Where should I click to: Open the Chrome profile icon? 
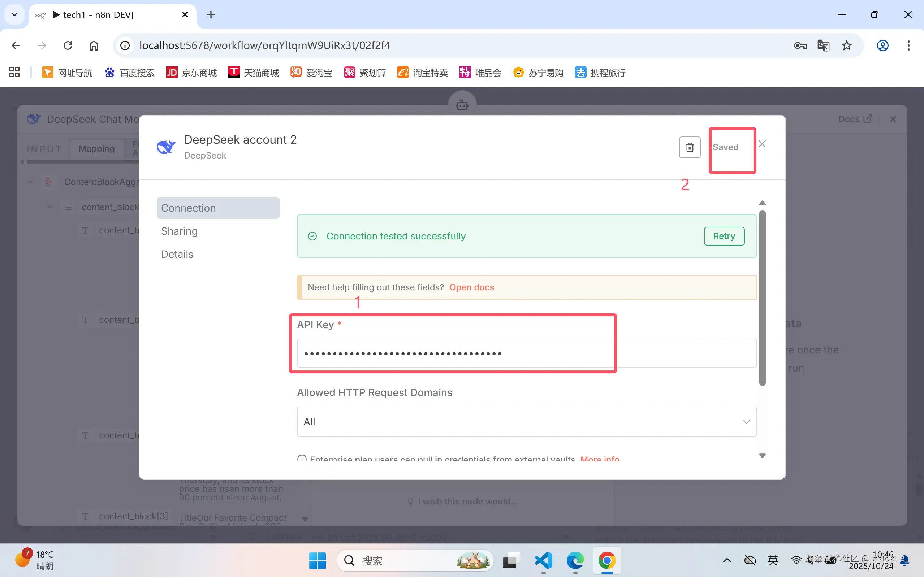(x=882, y=46)
